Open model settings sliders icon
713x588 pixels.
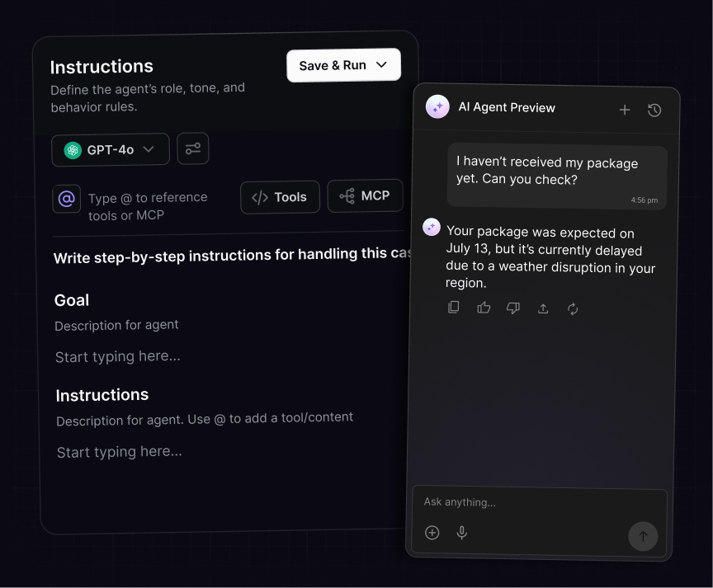[x=193, y=149]
